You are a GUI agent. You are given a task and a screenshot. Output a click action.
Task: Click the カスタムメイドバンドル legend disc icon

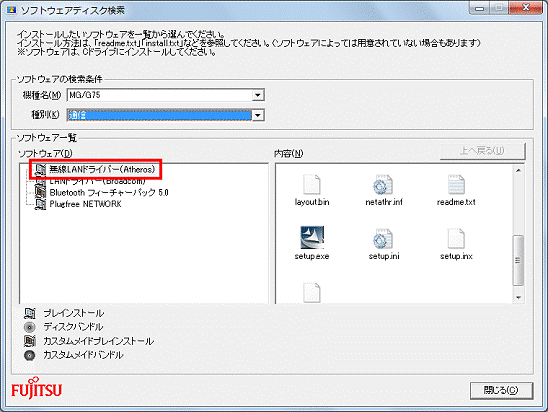coord(30,355)
